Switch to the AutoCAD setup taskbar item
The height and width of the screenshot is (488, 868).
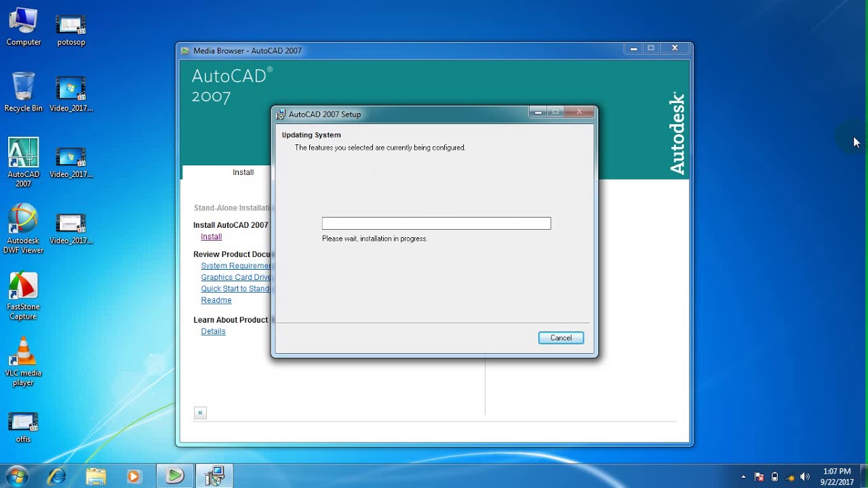[x=214, y=476]
